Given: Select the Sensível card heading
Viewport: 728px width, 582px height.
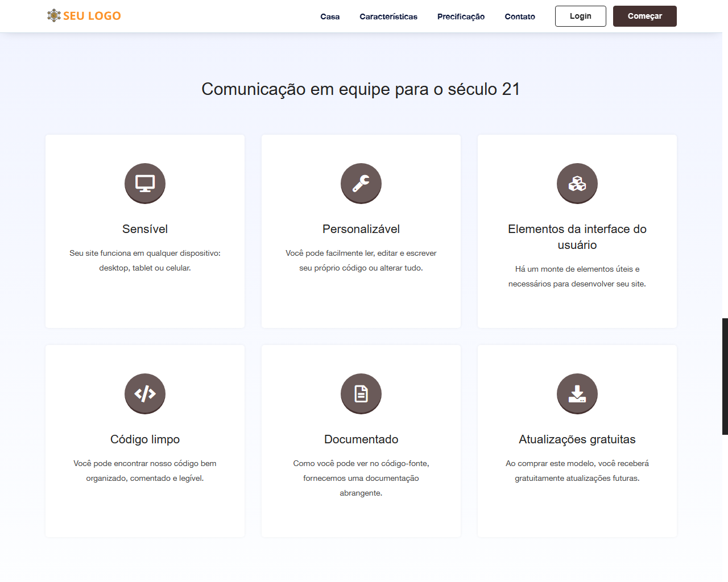Looking at the screenshot, I should 145,229.
